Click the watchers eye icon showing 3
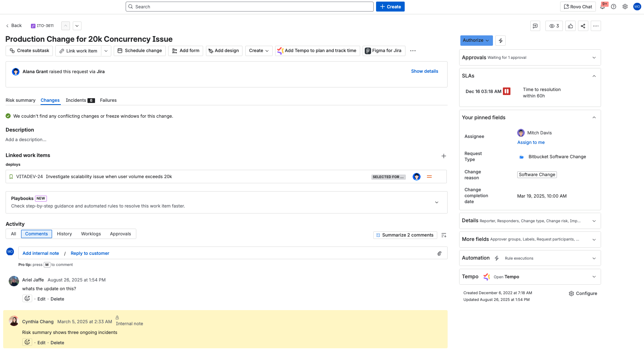 [x=553, y=26]
